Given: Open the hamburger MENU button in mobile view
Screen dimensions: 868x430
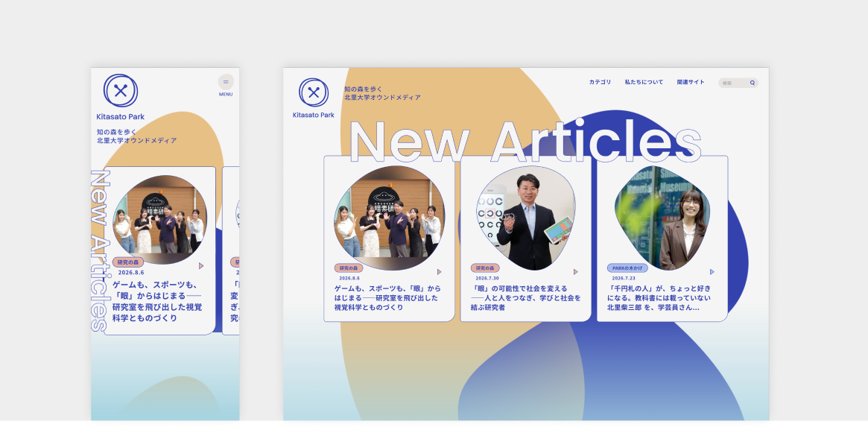Looking at the screenshot, I should [225, 82].
